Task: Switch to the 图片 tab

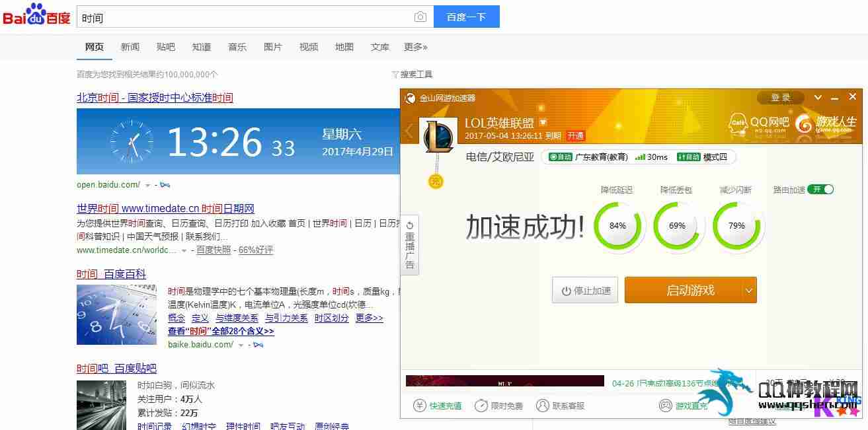Action: point(273,47)
